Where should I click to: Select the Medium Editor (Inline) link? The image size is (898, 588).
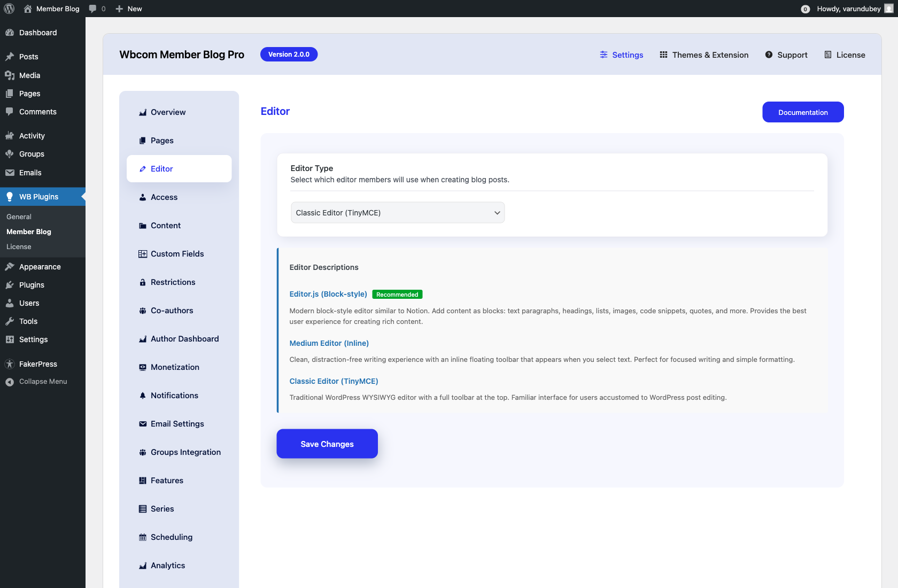(329, 343)
